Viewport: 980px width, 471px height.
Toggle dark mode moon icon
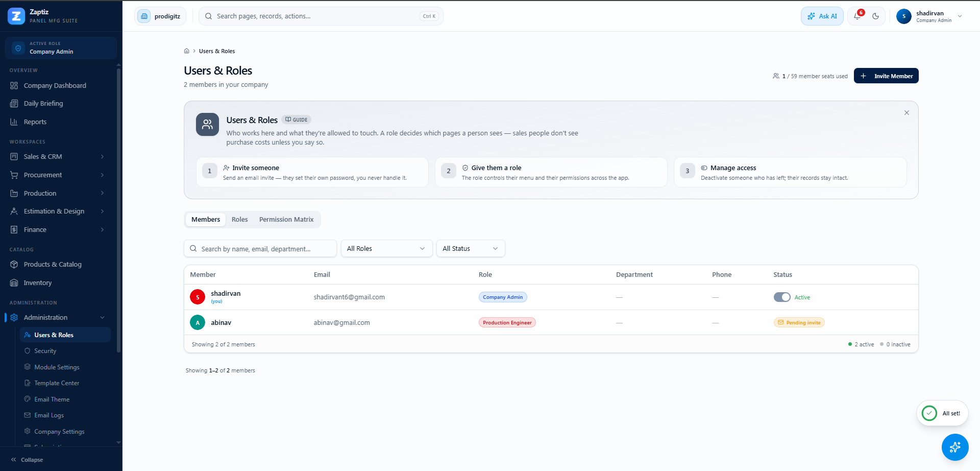(x=876, y=16)
